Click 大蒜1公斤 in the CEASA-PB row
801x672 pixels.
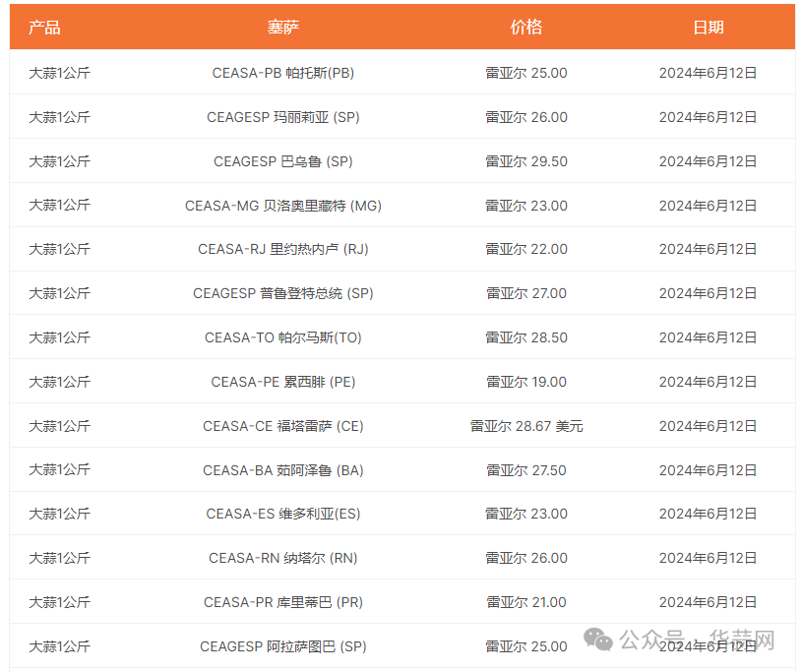pyautogui.click(x=59, y=73)
